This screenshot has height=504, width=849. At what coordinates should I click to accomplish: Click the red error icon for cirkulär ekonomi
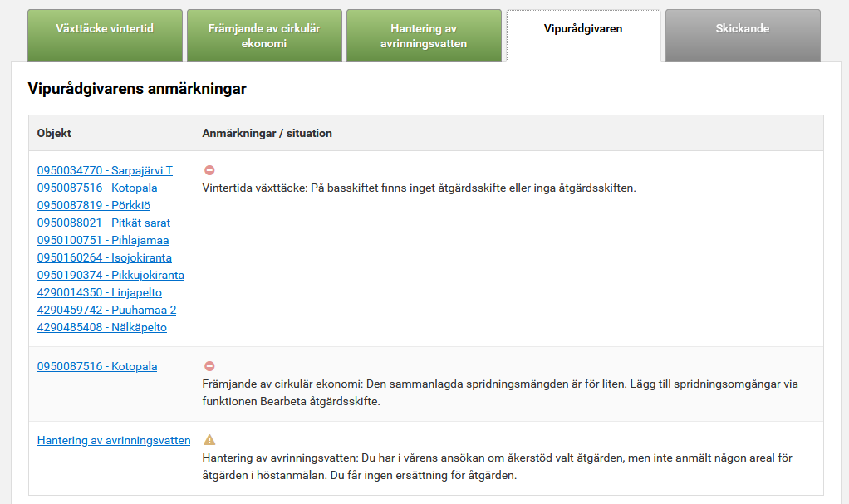[209, 366]
